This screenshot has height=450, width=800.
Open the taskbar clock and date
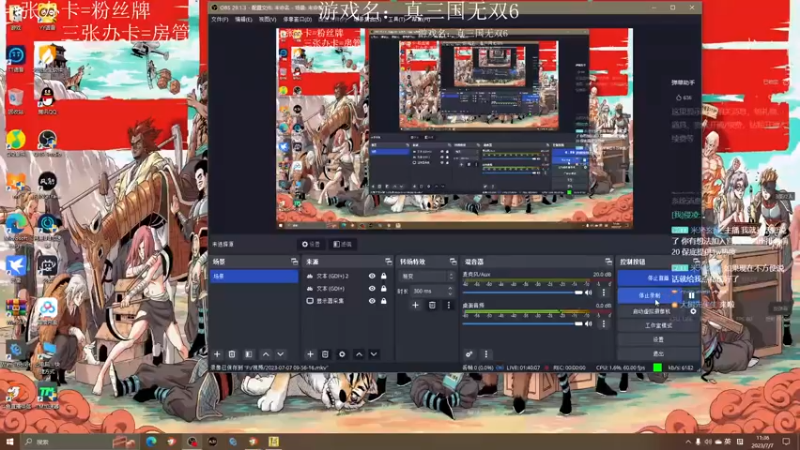(x=763, y=441)
